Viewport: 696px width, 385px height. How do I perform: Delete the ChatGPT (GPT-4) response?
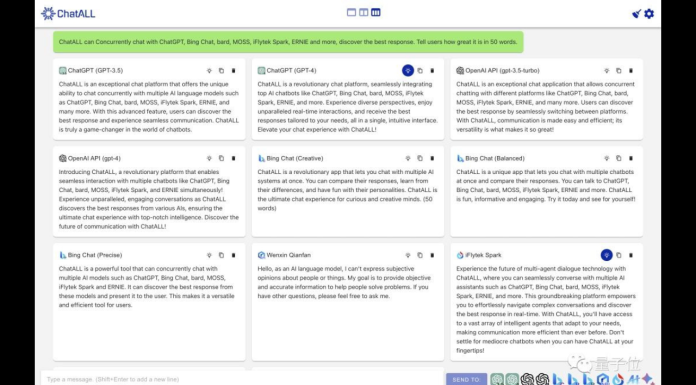coord(432,71)
